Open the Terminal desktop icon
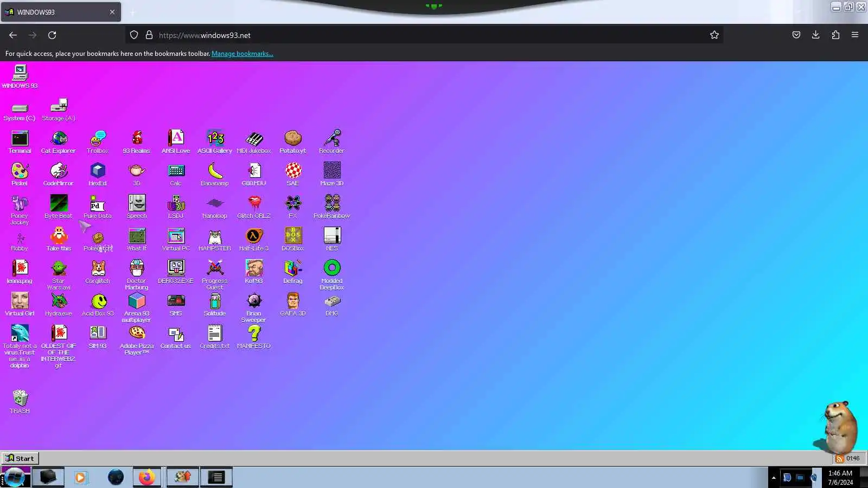The height and width of the screenshot is (488, 868). [x=20, y=142]
